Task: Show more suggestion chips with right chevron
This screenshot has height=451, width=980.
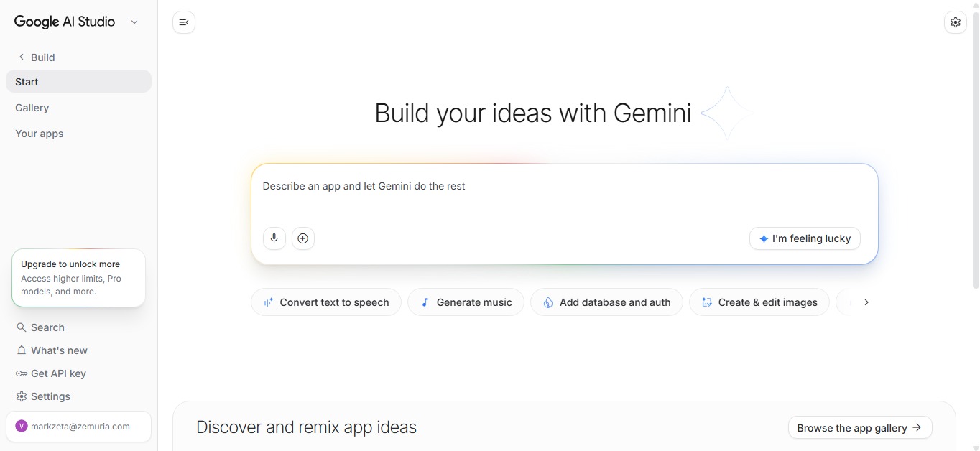Action: pyautogui.click(x=866, y=302)
